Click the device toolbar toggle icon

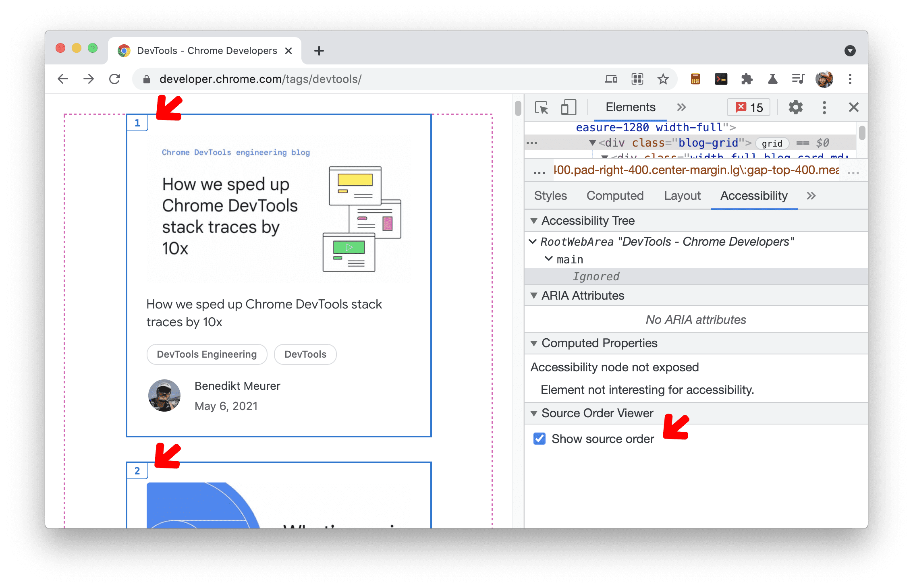click(566, 108)
